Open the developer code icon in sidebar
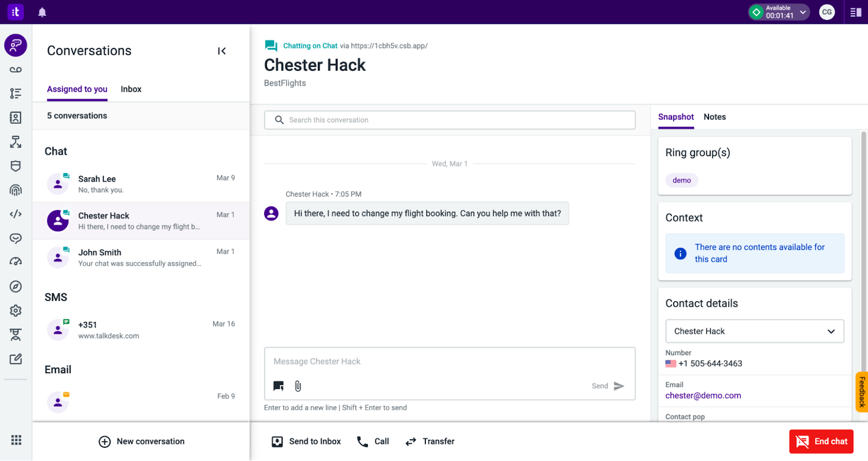The image size is (868, 461). (x=16, y=214)
